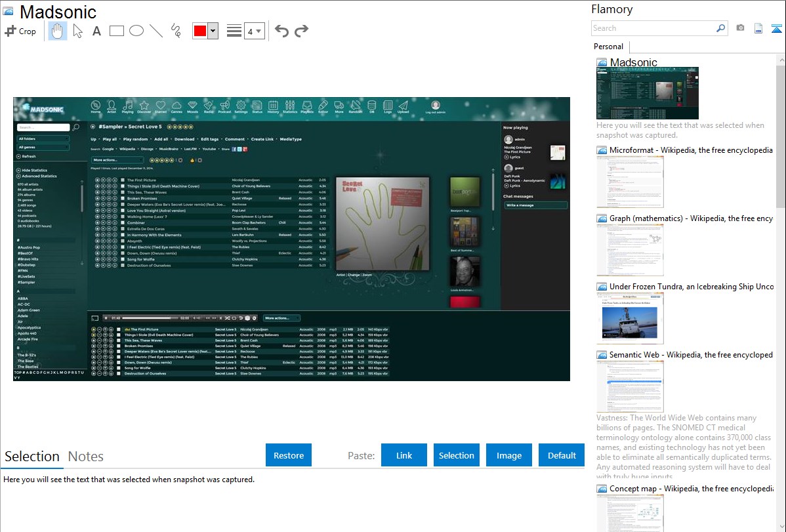Image resolution: width=786 pixels, height=532 pixels.
Task: Open the Microformat Wikipedia snapshot thumbnail
Action: coord(630,182)
